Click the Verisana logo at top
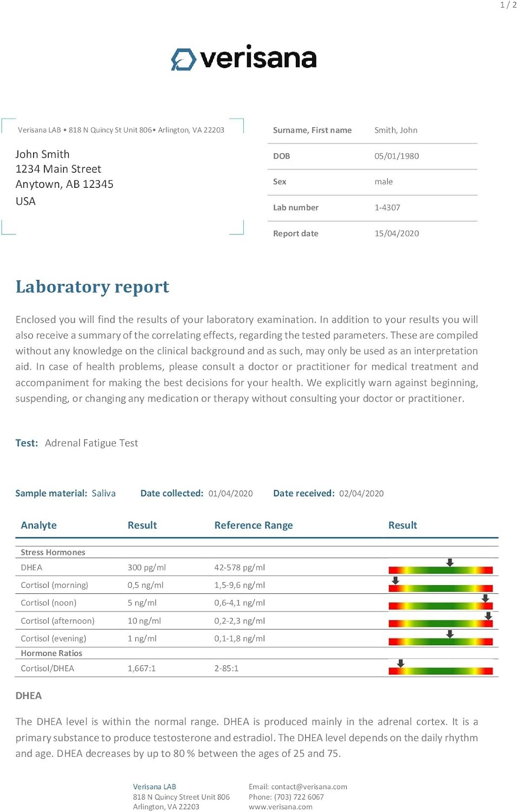The image size is (518, 812). (244, 58)
